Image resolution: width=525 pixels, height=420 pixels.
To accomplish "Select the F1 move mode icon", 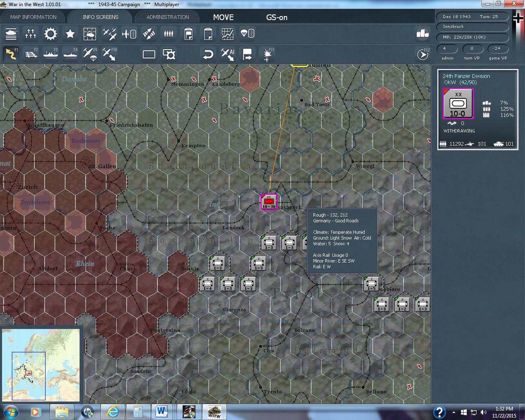I will click(11, 54).
